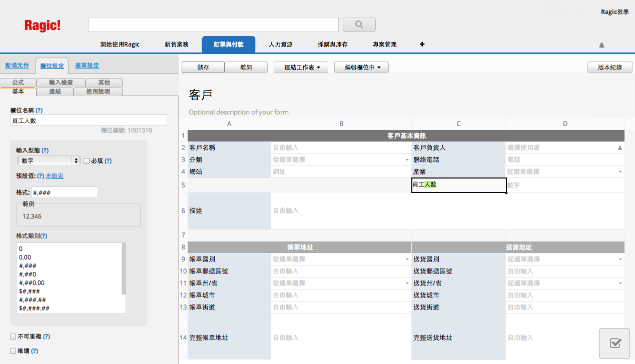
Task: Go to the 採購與庫存 menu tab
Action: tap(333, 44)
